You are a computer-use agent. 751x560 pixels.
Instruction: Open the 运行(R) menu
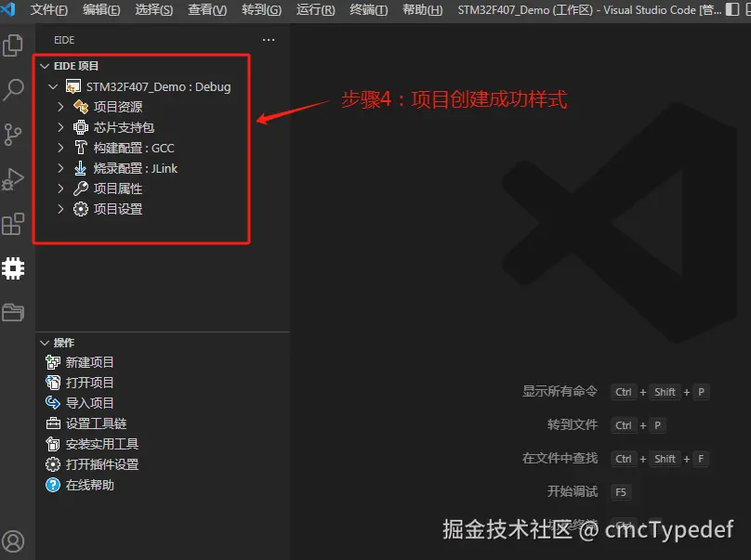click(316, 9)
